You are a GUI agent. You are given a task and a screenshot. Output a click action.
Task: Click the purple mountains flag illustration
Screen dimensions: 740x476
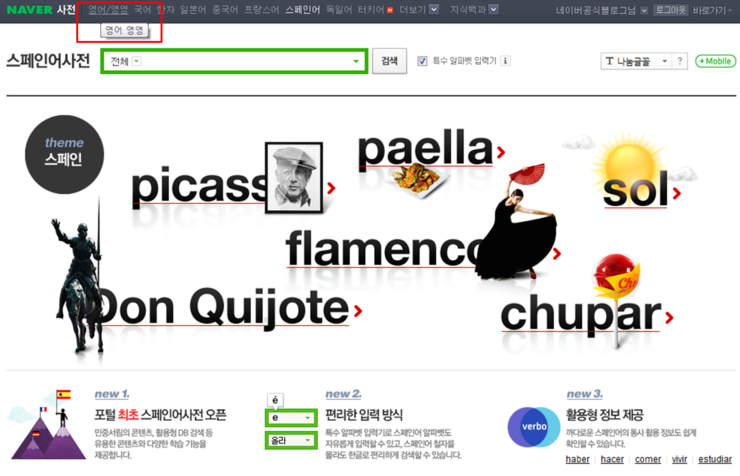(46, 425)
